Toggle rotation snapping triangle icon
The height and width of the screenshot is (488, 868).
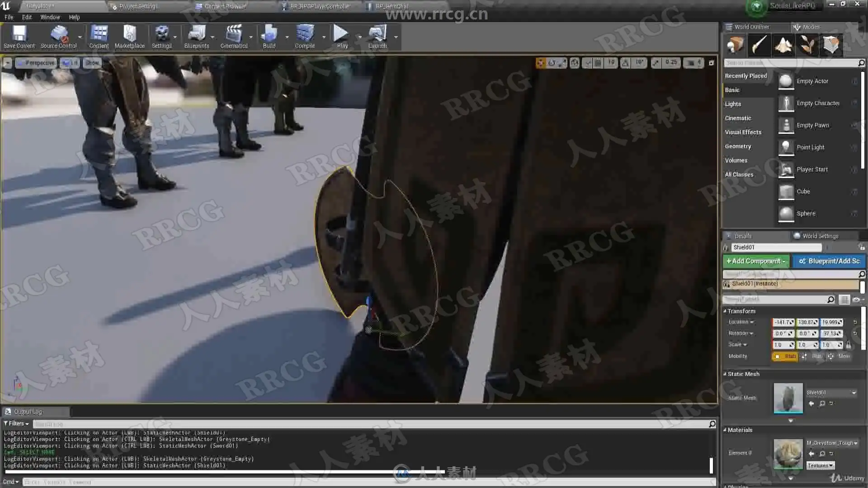click(625, 63)
